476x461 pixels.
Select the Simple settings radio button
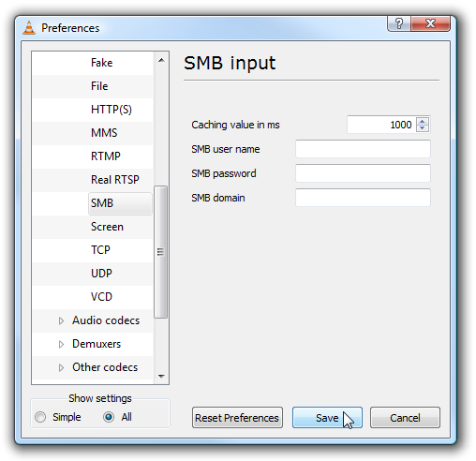tap(40, 417)
